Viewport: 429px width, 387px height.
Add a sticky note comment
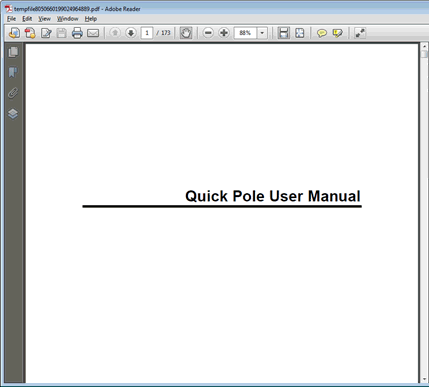click(x=321, y=33)
